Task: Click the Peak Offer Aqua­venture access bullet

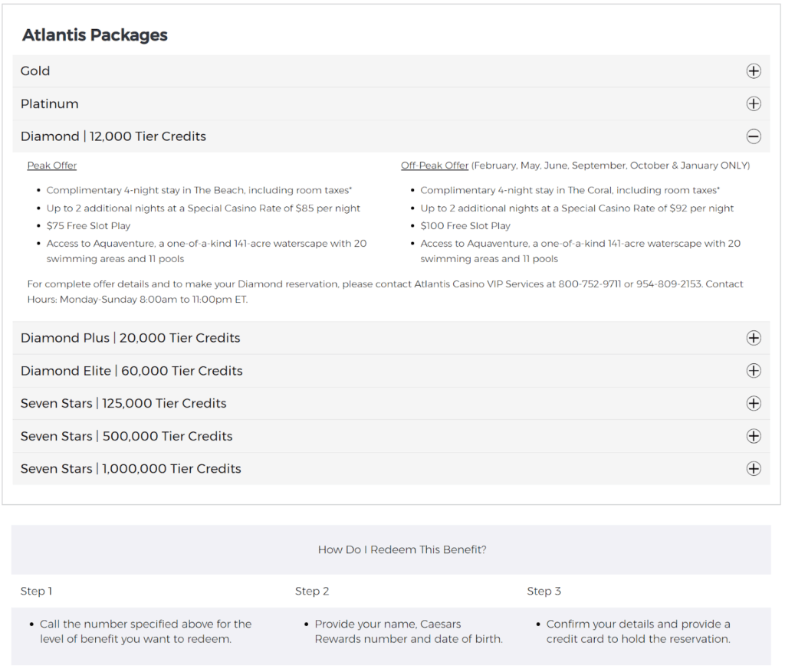Action: pos(206,251)
